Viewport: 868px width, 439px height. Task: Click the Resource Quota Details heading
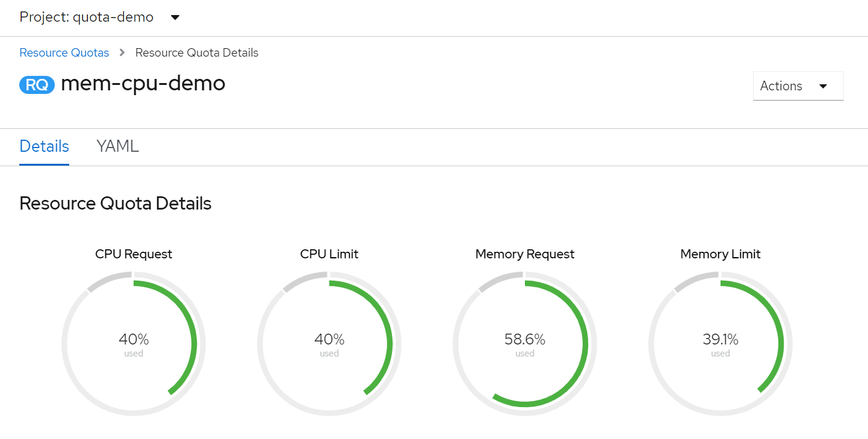115,203
